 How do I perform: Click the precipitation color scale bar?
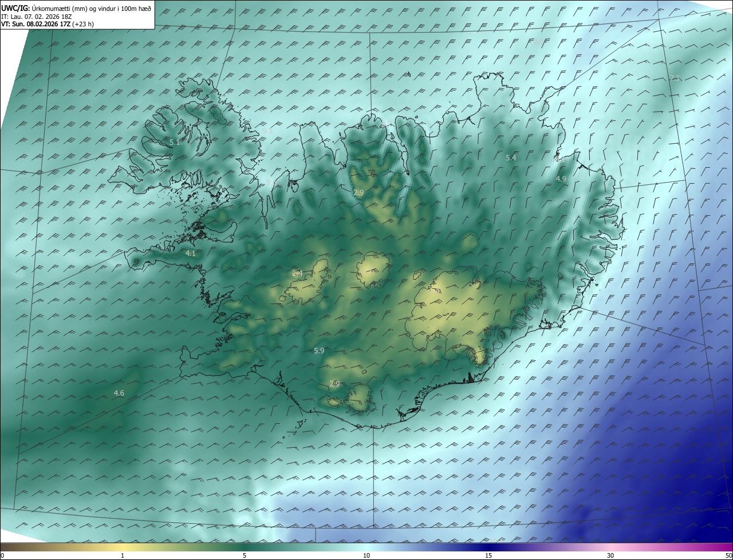pyautogui.click(x=366, y=547)
